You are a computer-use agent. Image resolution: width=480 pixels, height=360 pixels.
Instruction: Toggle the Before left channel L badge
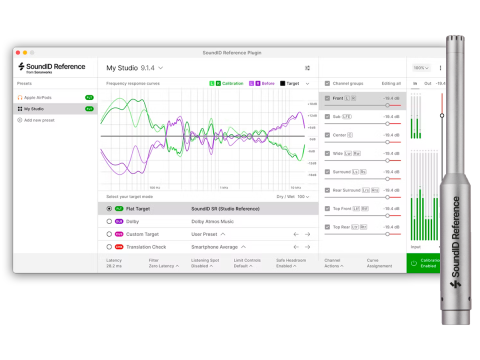tap(251, 83)
